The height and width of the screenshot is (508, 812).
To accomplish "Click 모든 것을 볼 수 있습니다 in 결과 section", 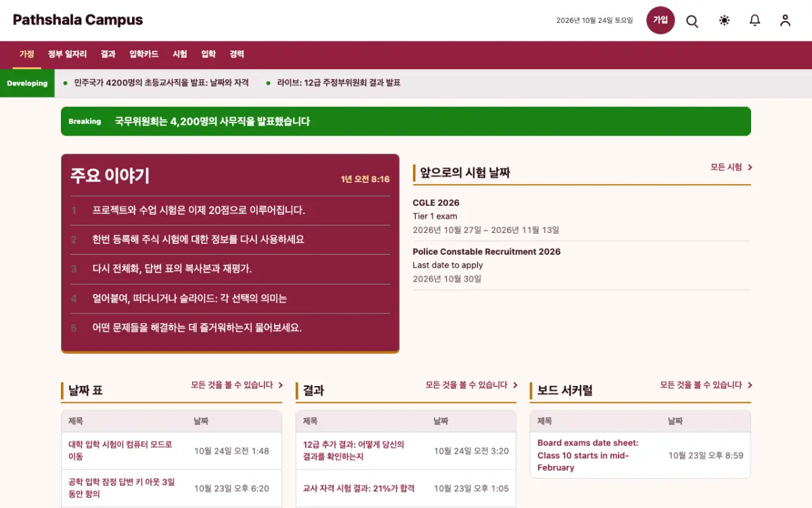I will click(x=472, y=385).
